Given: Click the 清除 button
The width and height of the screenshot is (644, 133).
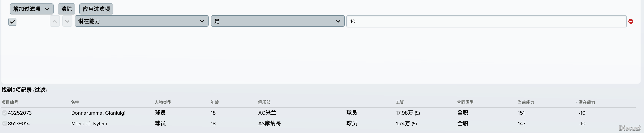Looking at the screenshot, I should tap(67, 9).
